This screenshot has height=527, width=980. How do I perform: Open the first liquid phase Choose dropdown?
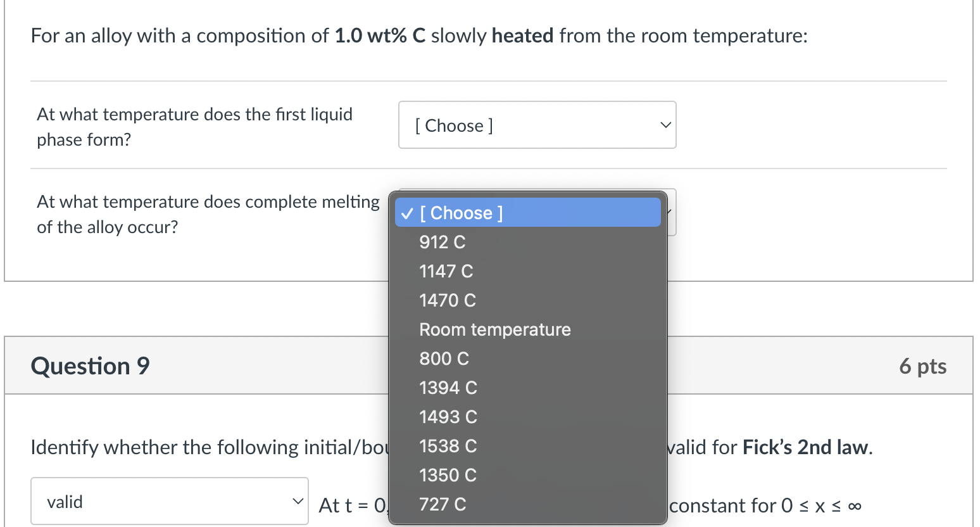tap(537, 125)
